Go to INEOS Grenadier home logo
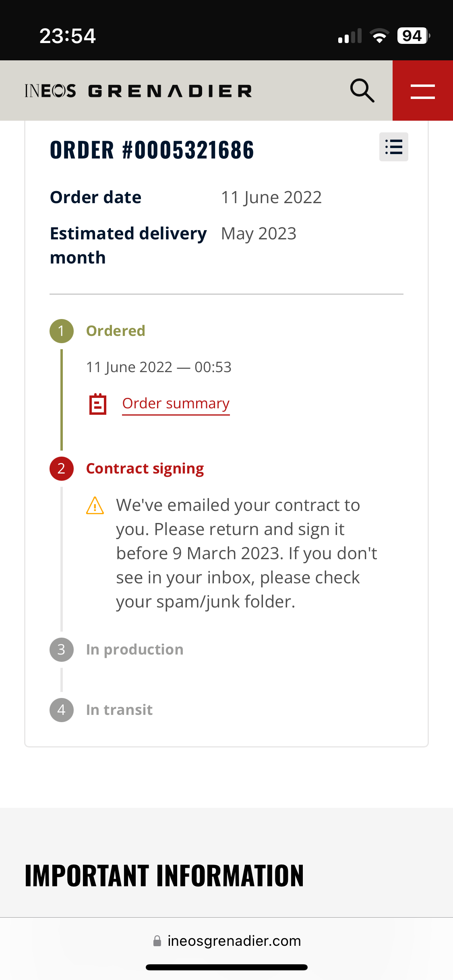 [138, 91]
